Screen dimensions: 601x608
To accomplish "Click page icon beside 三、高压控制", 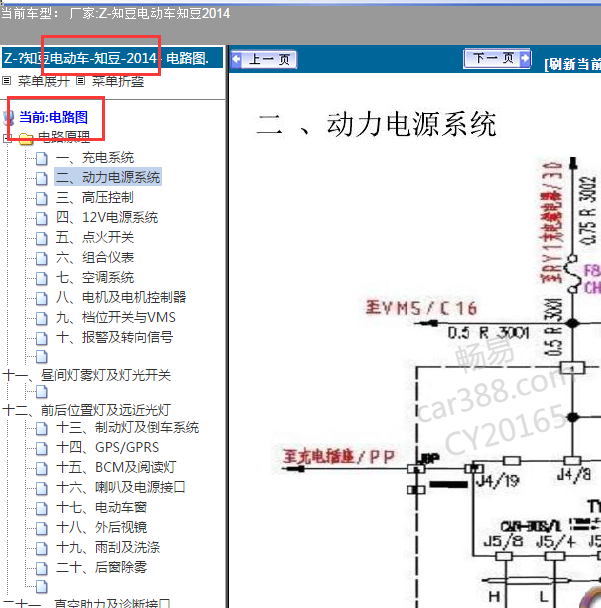I will [41, 198].
